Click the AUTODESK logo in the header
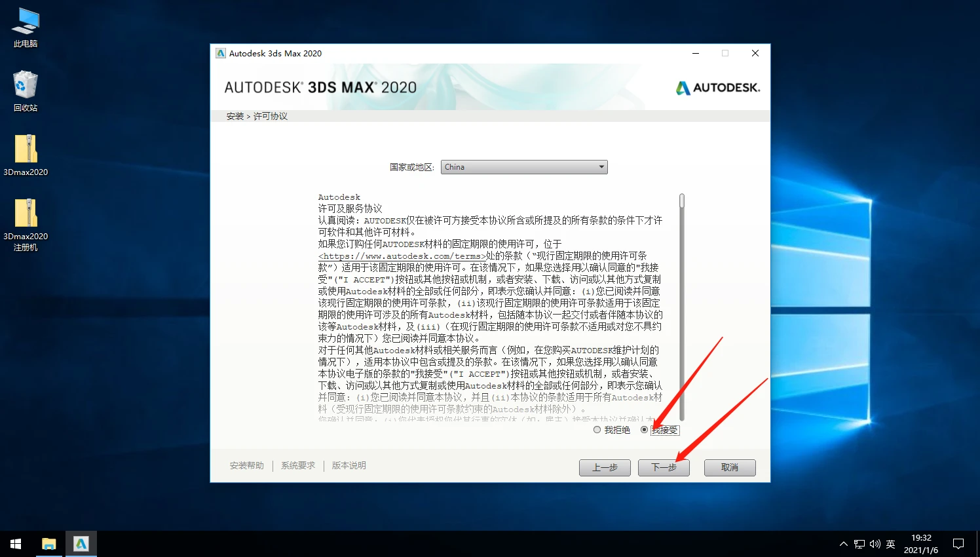 (718, 87)
